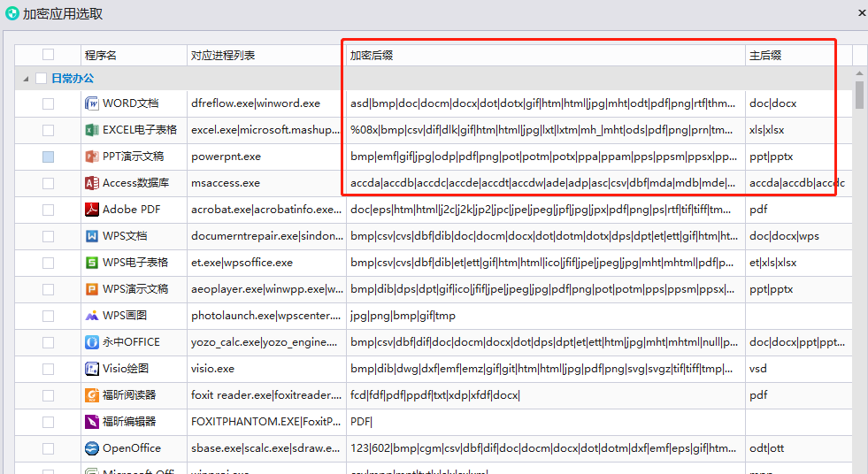Click the FOXITPHANTOM.EXE process cell
This screenshot has width=868, height=474.
pyautogui.click(x=267, y=422)
